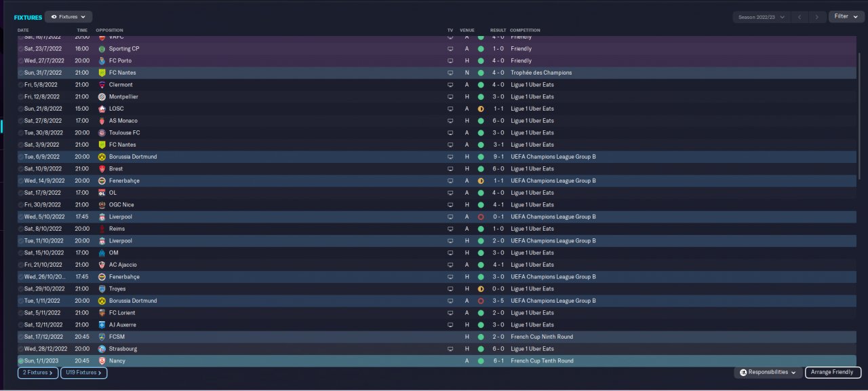Sort fixtures by Competition column header
Screen dimensions: 868x391
[525, 31]
